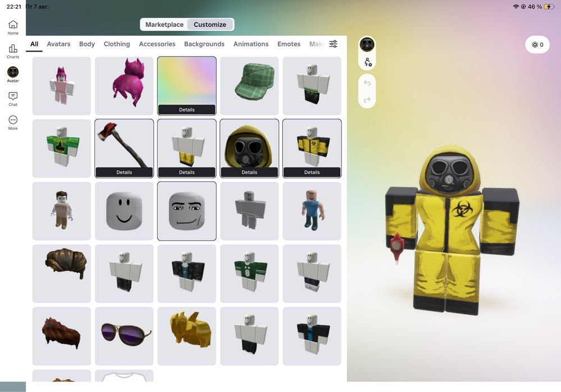Undo the last avatar change
Screen dimensions: 561x392
coord(367,83)
